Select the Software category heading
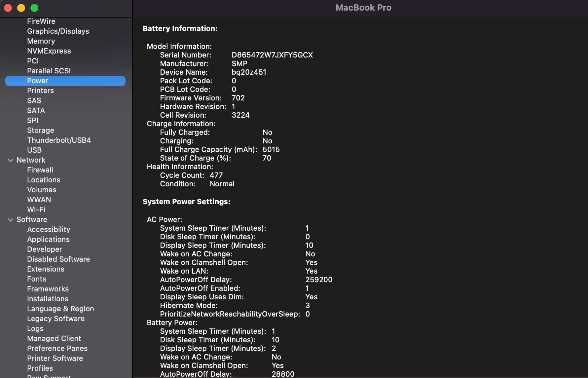The image size is (588, 378). [32, 219]
